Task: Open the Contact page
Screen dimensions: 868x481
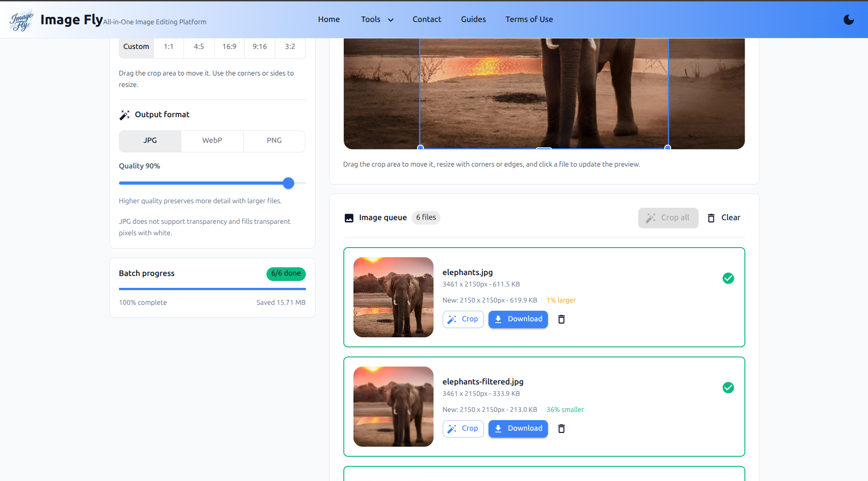Action: (x=427, y=19)
